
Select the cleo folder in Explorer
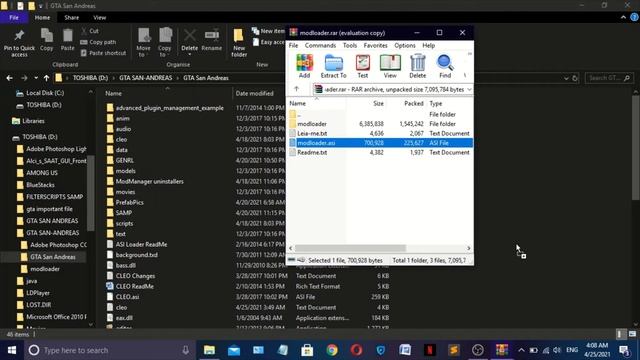[121, 140]
